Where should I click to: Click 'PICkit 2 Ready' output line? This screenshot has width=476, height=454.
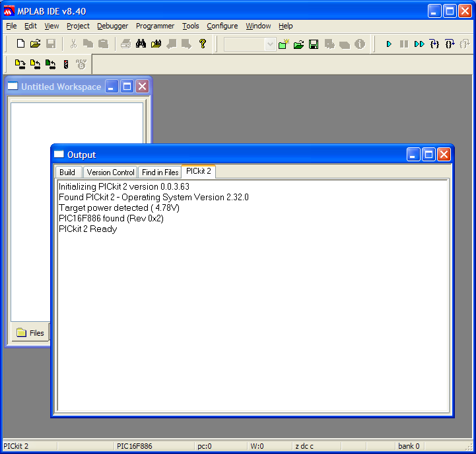coord(88,229)
